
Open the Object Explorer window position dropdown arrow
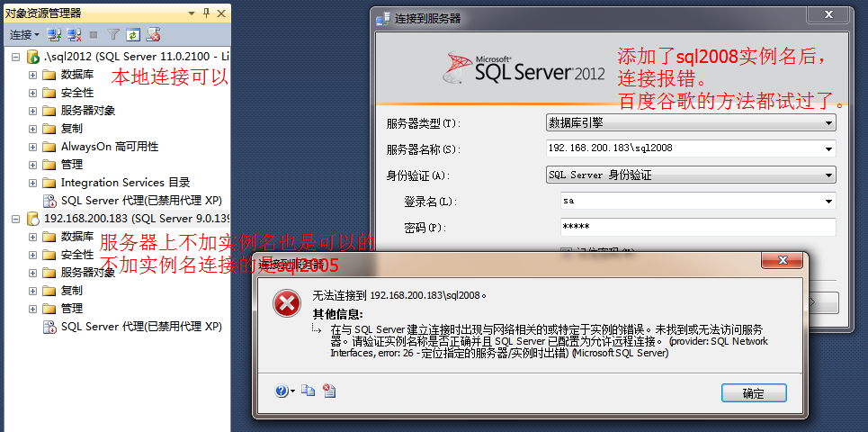[192, 13]
